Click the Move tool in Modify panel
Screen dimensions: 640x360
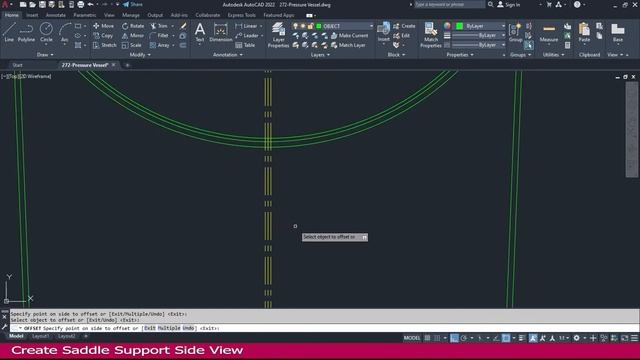pyautogui.click(x=104, y=26)
